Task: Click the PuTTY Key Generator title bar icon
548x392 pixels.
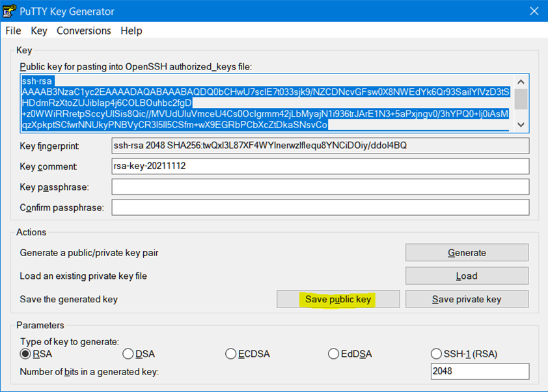Action: 9,11
